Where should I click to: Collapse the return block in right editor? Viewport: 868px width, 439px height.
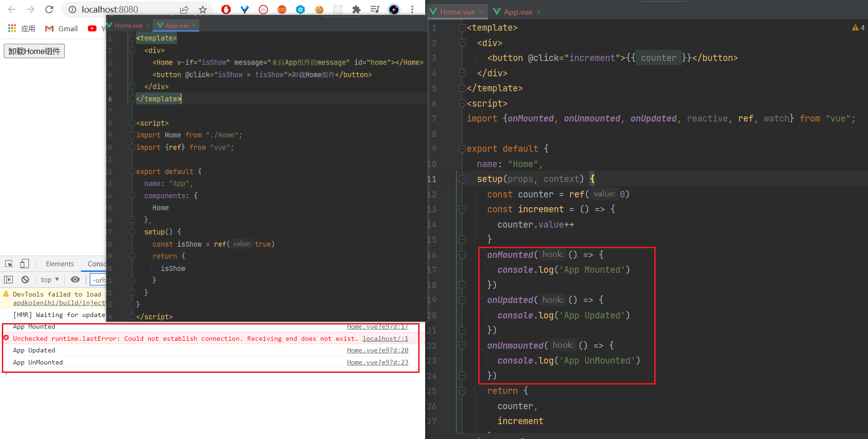(462, 391)
